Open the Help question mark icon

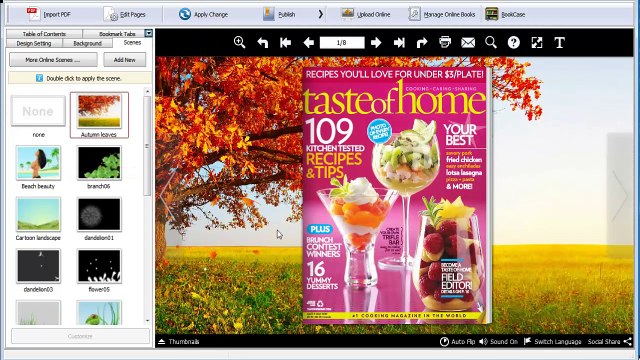(514, 42)
